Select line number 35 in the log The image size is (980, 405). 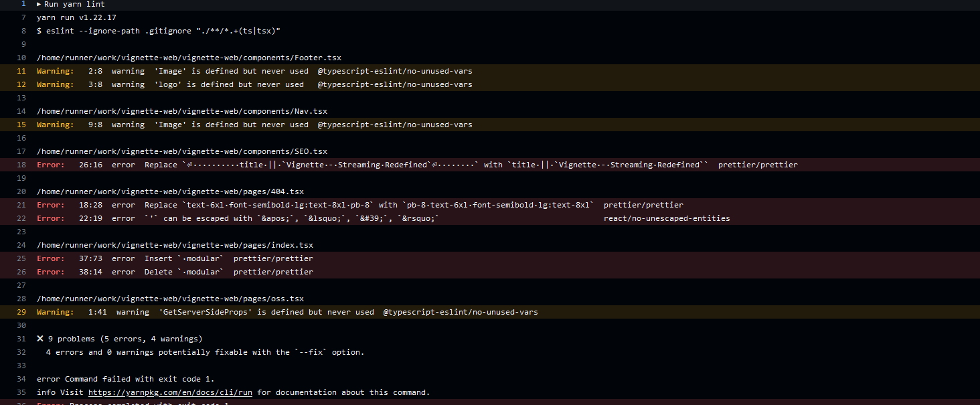[x=21, y=392]
